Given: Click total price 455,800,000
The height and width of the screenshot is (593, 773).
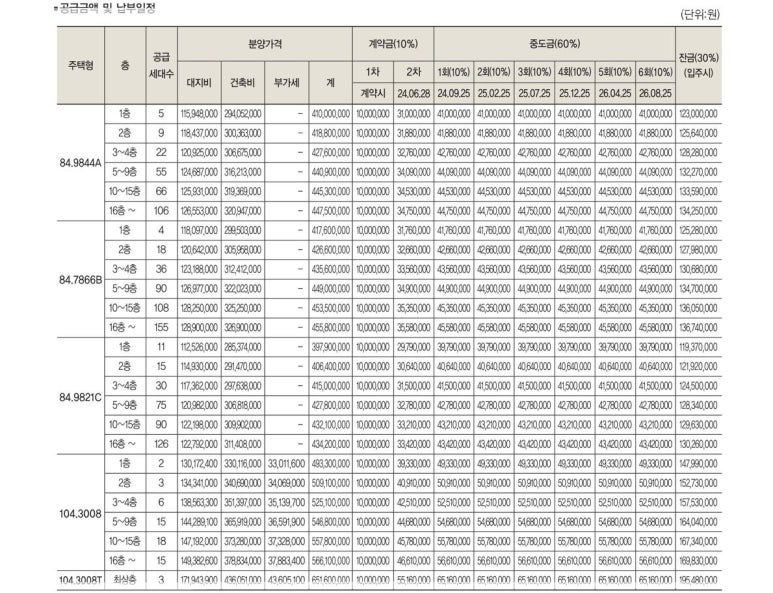Looking at the screenshot, I should [x=331, y=327].
